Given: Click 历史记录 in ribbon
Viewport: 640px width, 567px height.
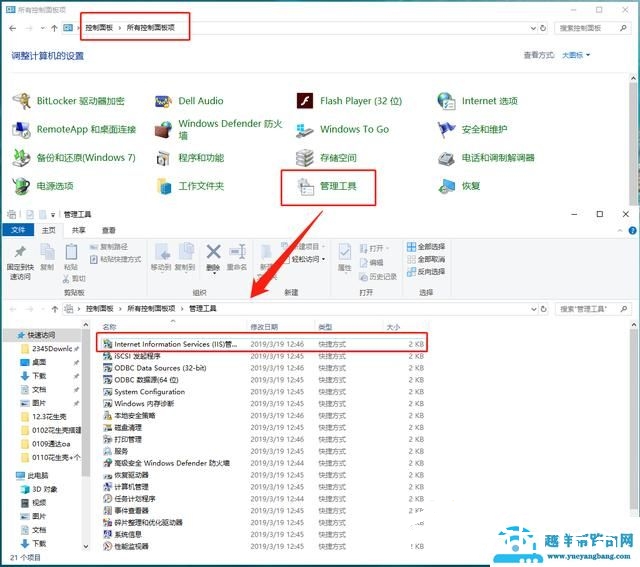Looking at the screenshot, I should pos(378,277).
